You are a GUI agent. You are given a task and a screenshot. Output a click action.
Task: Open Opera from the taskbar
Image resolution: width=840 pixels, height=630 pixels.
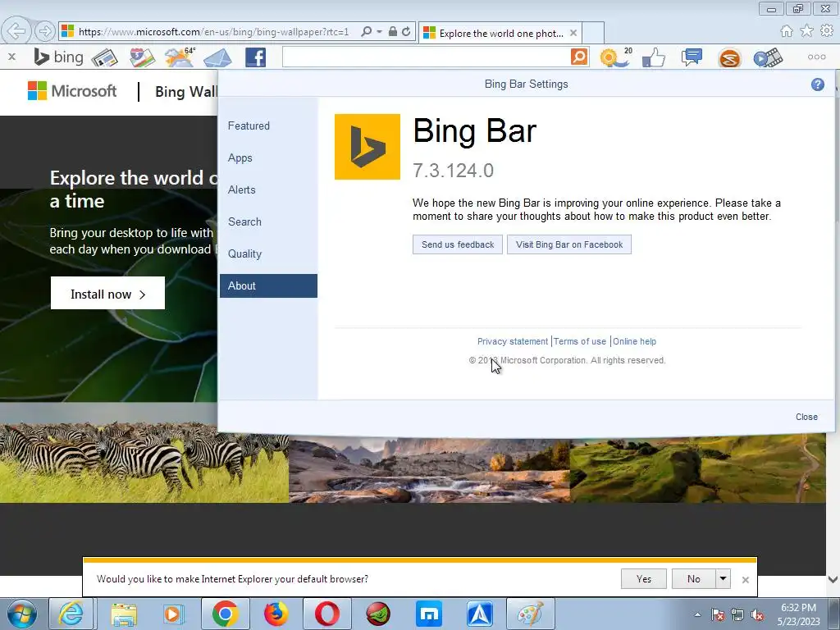click(x=326, y=614)
